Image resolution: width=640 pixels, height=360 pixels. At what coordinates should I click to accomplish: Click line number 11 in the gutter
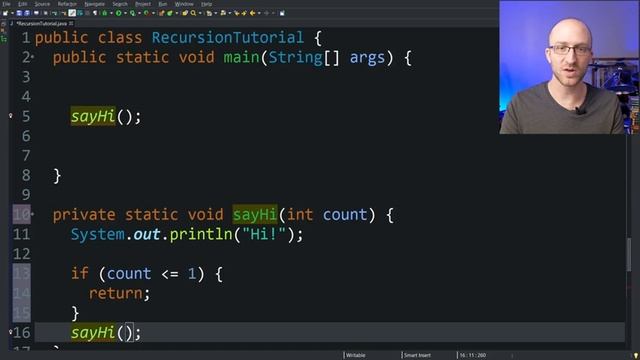pyautogui.click(x=22, y=234)
